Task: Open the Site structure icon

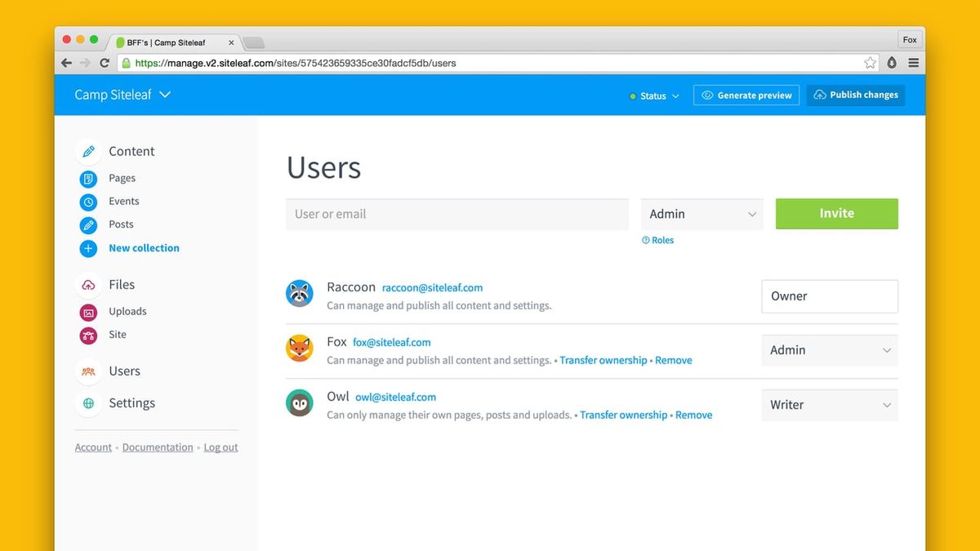Action: (x=88, y=335)
